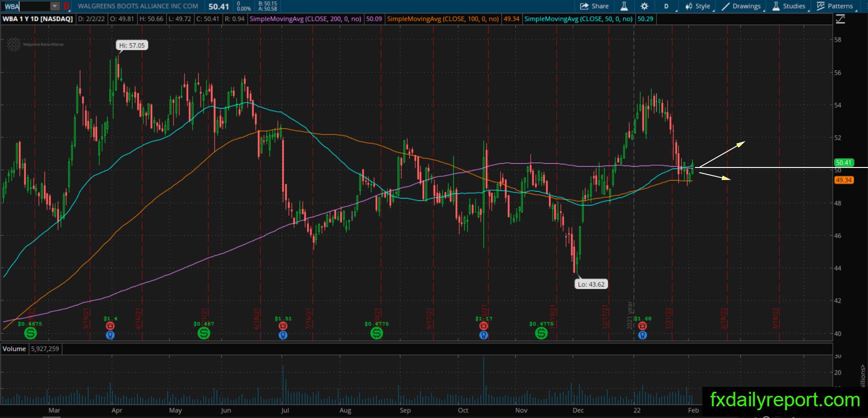The height and width of the screenshot is (418, 868).
Task: Click the 1/21/22 expiration date marker
Action: tap(669, 318)
